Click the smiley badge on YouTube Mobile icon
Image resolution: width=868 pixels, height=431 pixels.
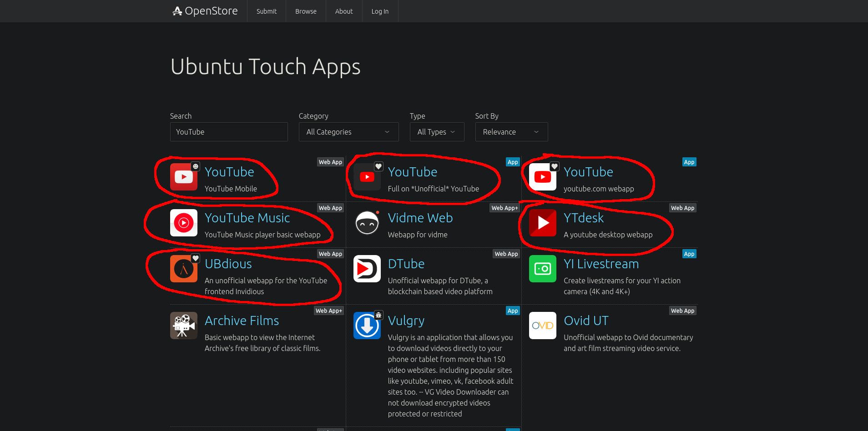point(195,166)
